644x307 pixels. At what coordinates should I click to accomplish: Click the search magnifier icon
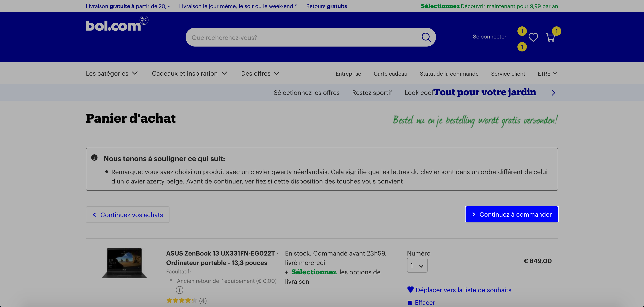[x=426, y=38]
